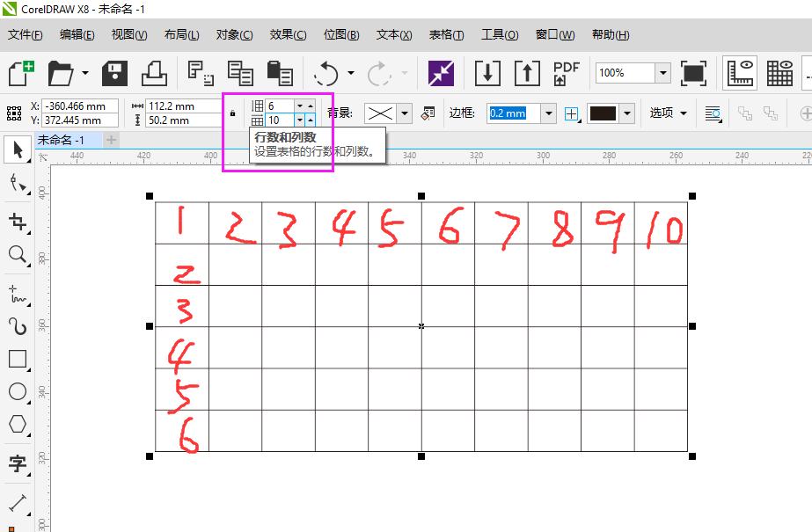812x532 pixels.
Task: Increase the column count with up arrow
Action: point(311,120)
